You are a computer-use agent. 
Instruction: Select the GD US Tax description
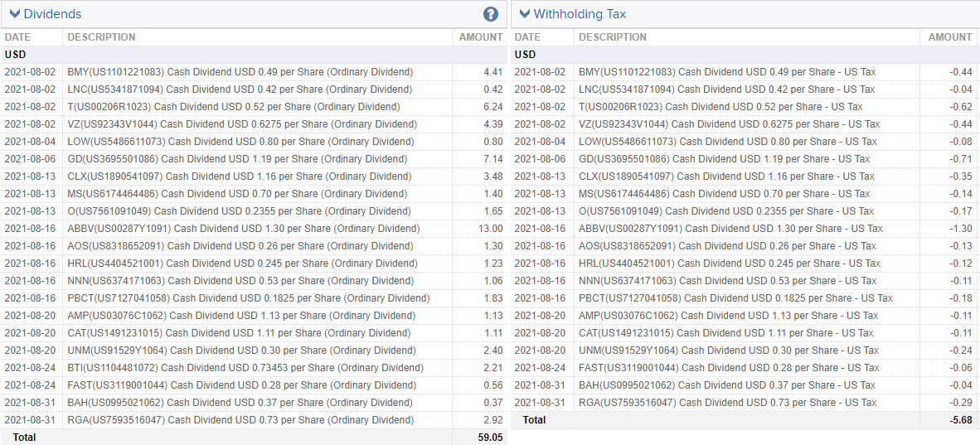725,159
